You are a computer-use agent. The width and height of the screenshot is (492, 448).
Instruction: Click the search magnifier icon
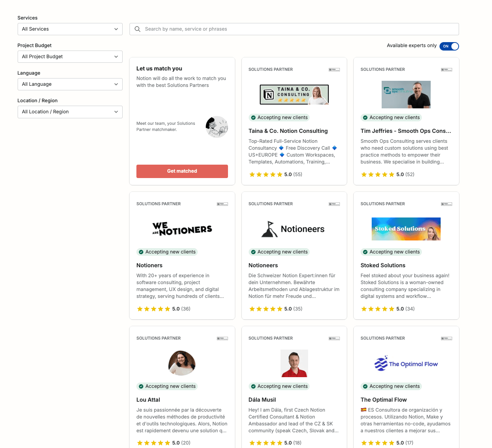point(137,29)
